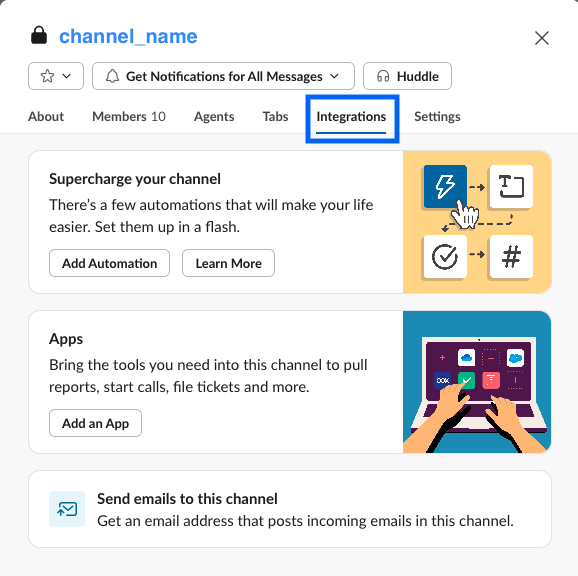Viewport: 578px width, 576px height.
Task: Click the email envelope icon
Action: click(x=67, y=509)
